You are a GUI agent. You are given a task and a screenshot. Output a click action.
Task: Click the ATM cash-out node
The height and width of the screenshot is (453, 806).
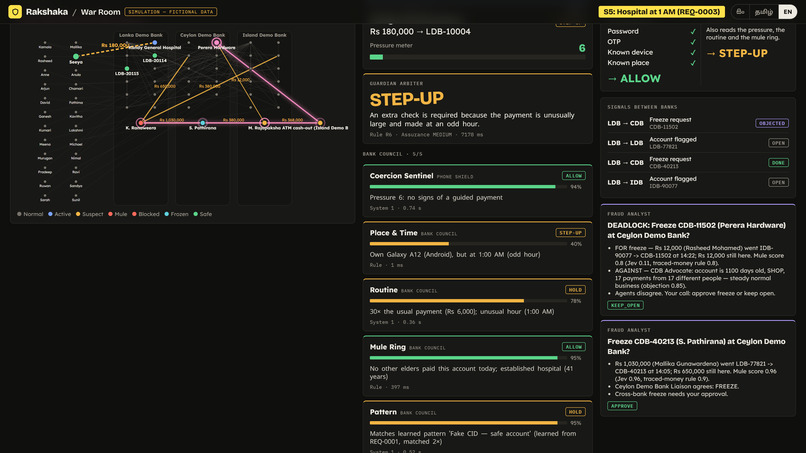coord(320,122)
